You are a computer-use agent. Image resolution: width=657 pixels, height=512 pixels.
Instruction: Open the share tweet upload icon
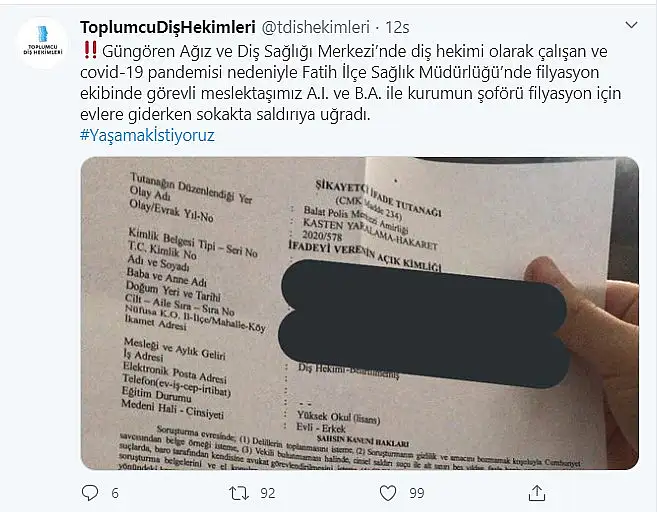pyautogui.click(x=537, y=493)
